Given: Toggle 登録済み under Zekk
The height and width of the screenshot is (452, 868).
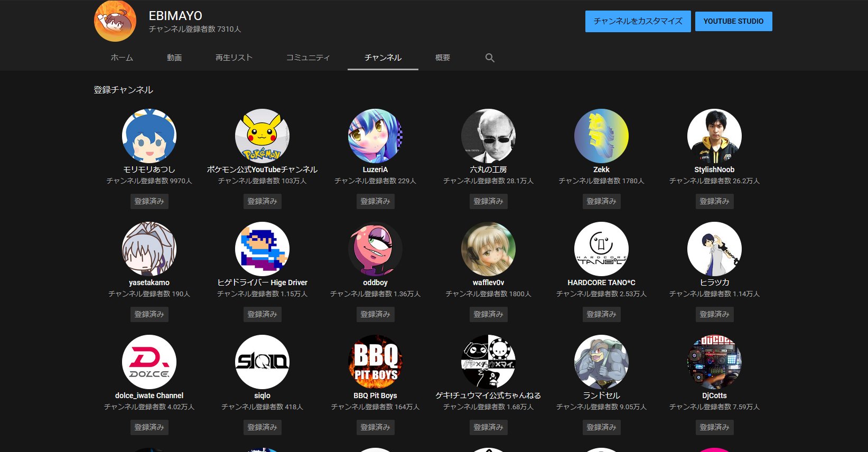Looking at the screenshot, I should [601, 201].
